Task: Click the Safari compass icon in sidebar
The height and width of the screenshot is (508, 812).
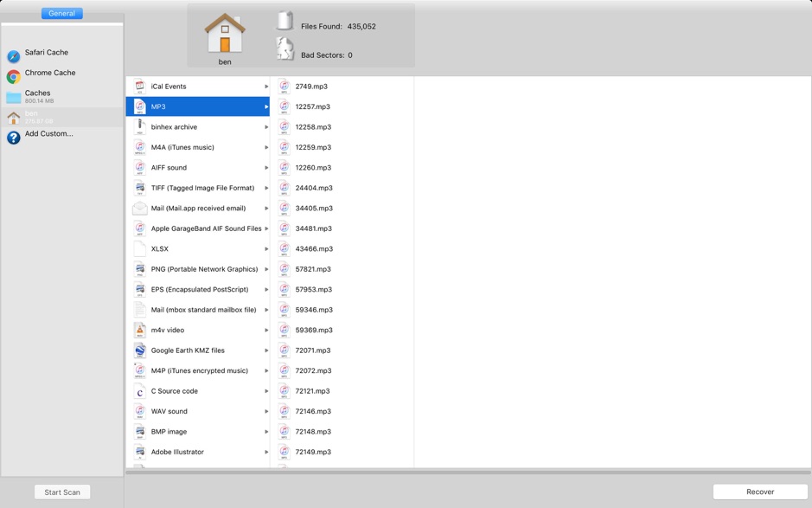Action: pos(14,56)
